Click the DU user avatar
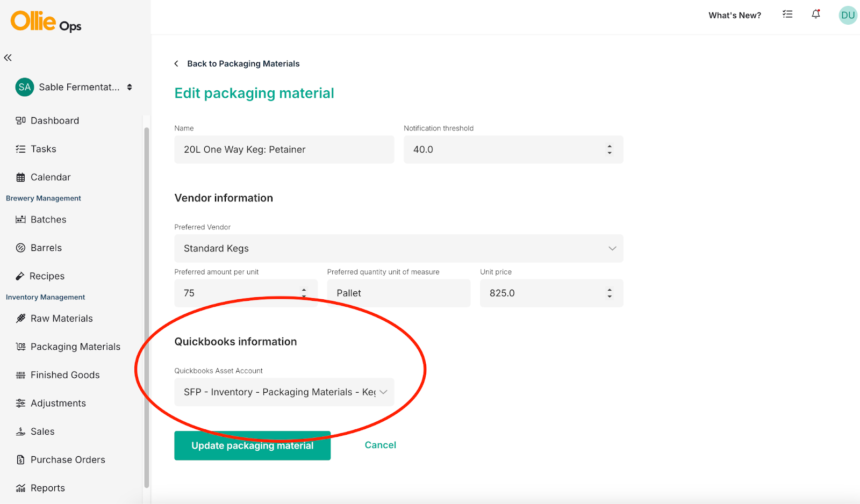Viewport: 860px width, 504px height. (848, 15)
